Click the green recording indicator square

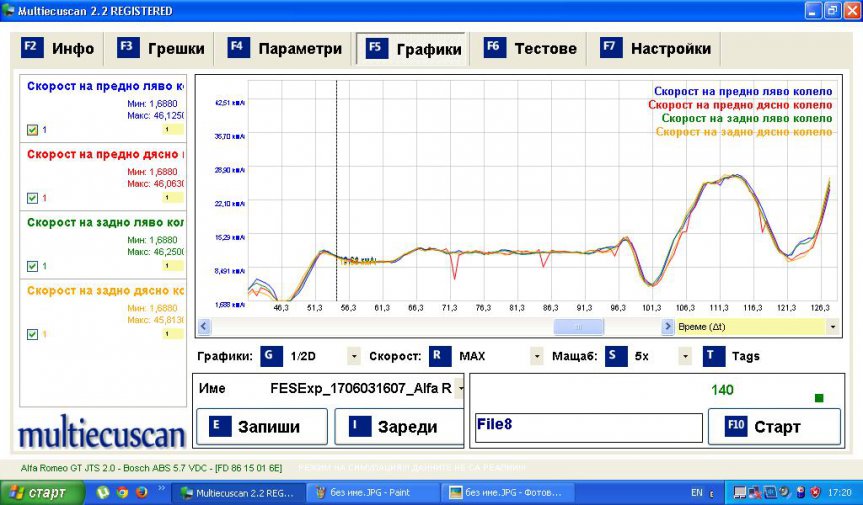coord(819,398)
